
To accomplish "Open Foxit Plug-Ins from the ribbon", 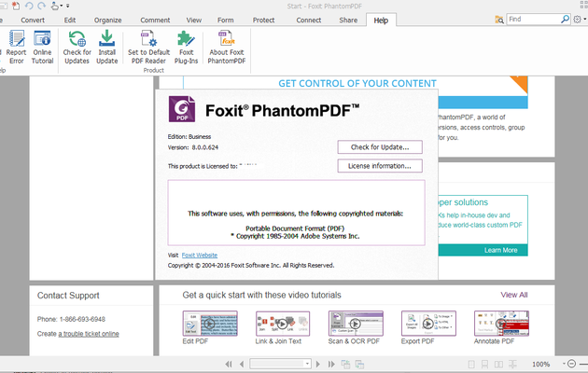I will tap(187, 47).
